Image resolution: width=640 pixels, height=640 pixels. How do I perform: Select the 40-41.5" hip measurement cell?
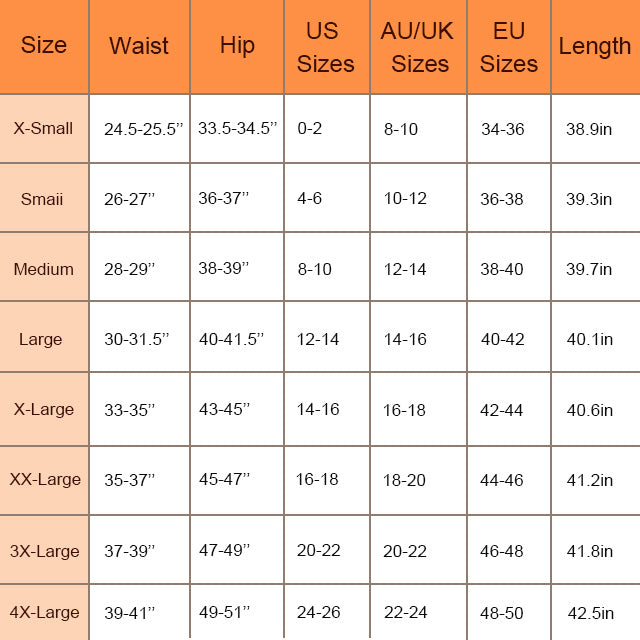231,339
